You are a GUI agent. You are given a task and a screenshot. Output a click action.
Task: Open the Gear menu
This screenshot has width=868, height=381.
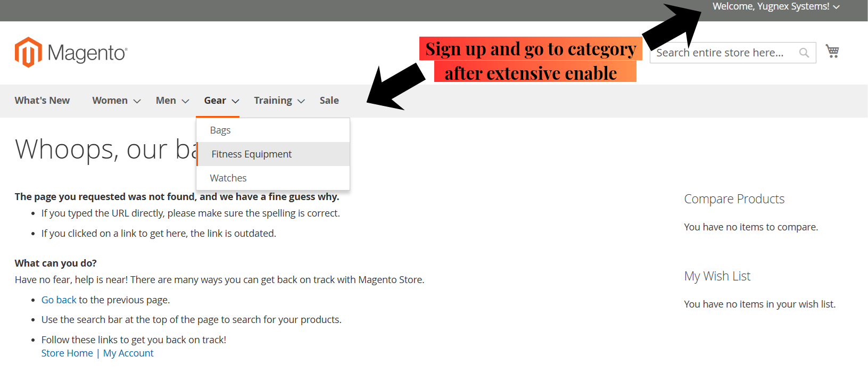point(215,101)
